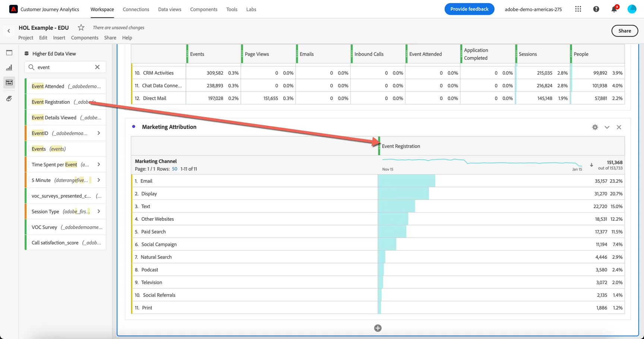Open the Data views tab

click(x=170, y=9)
